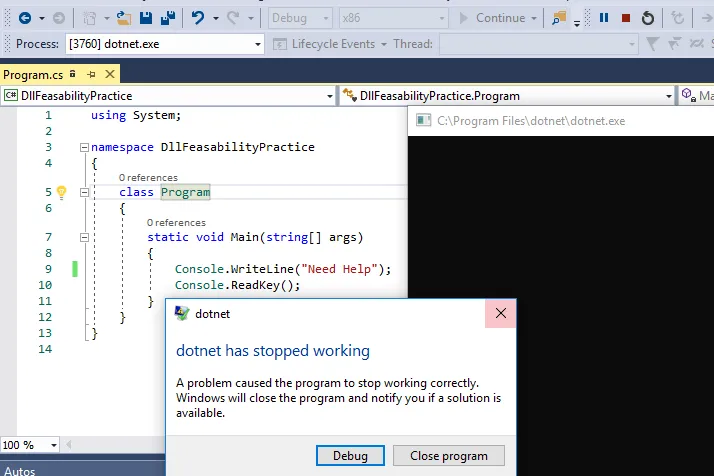
Task: Open the 100 % zoom level dropdown
Action: [x=30, y=445]
